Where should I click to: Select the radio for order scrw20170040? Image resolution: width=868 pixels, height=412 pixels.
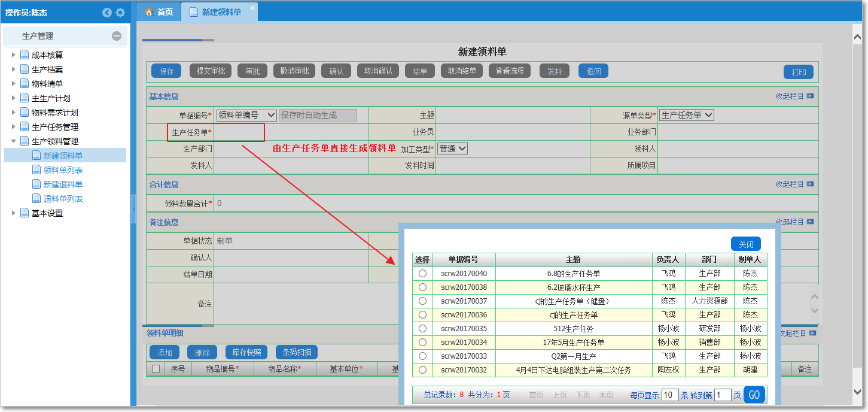click(422, 272)
